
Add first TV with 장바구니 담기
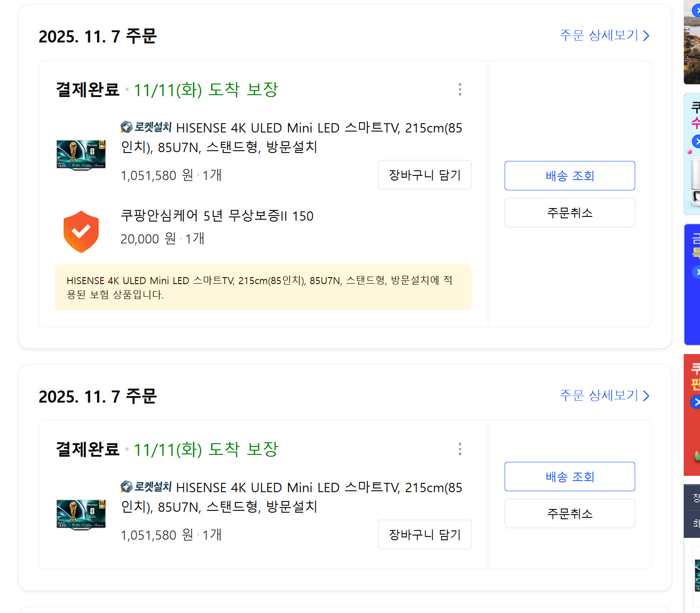tap(425, 175)
